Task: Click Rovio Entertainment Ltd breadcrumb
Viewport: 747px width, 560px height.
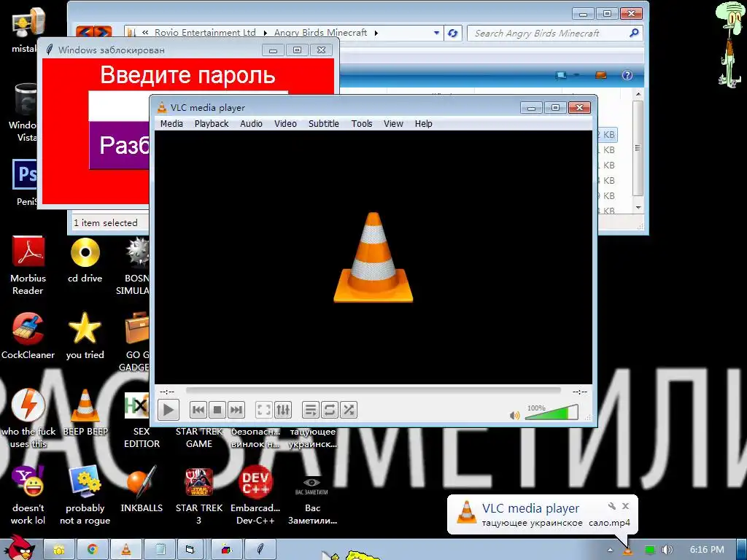Action: click(205, 33)
